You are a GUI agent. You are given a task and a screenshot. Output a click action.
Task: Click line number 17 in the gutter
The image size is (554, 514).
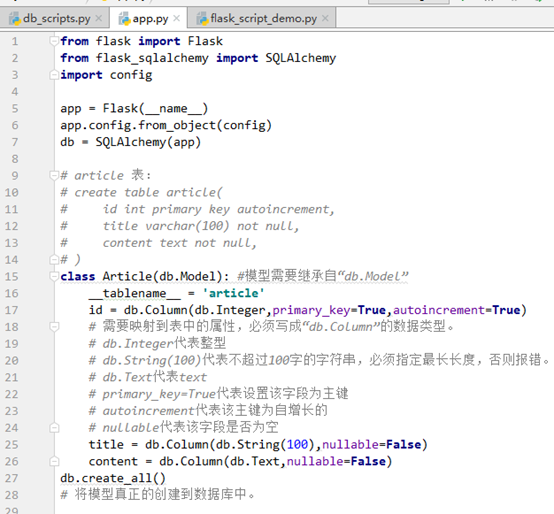click(11, 310)
